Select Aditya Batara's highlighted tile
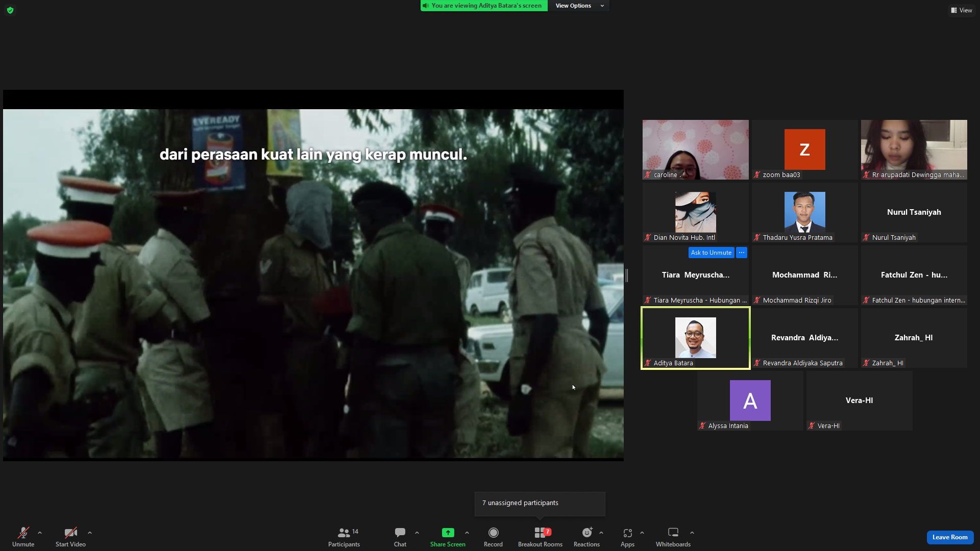Viewport: 980px width, 551px height. pos(695,338)
